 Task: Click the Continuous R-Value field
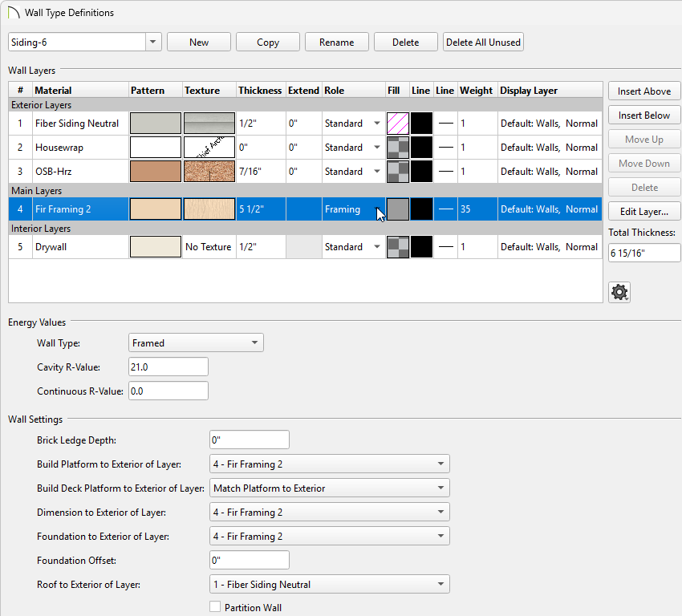[168, 391]
